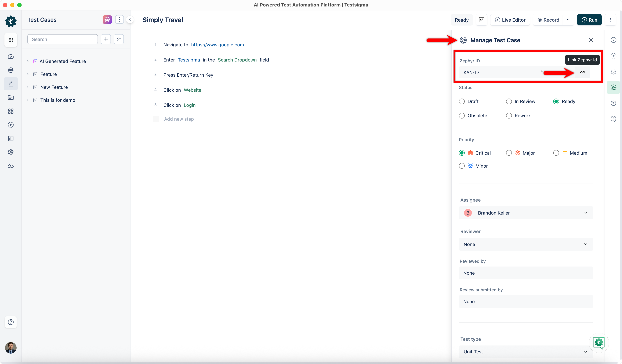The image size is (622, 364).
Task: Click the test case info icon
Action: coord(613,40)
